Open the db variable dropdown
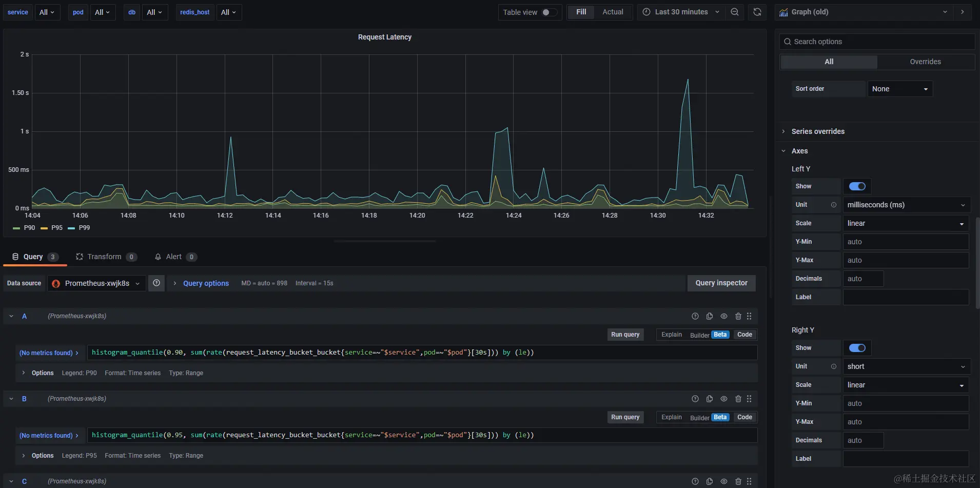The height and width of the screenshot is (488, 980). [x=154, y=12]
